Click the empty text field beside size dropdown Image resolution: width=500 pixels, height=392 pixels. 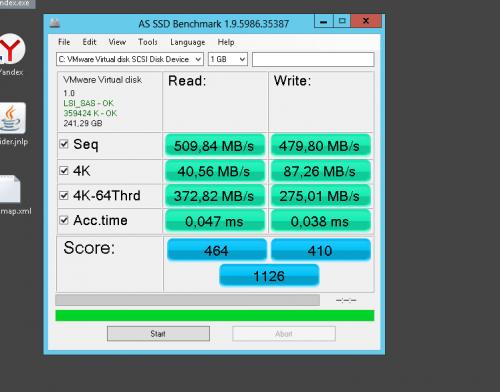click(x=313, y=59)
